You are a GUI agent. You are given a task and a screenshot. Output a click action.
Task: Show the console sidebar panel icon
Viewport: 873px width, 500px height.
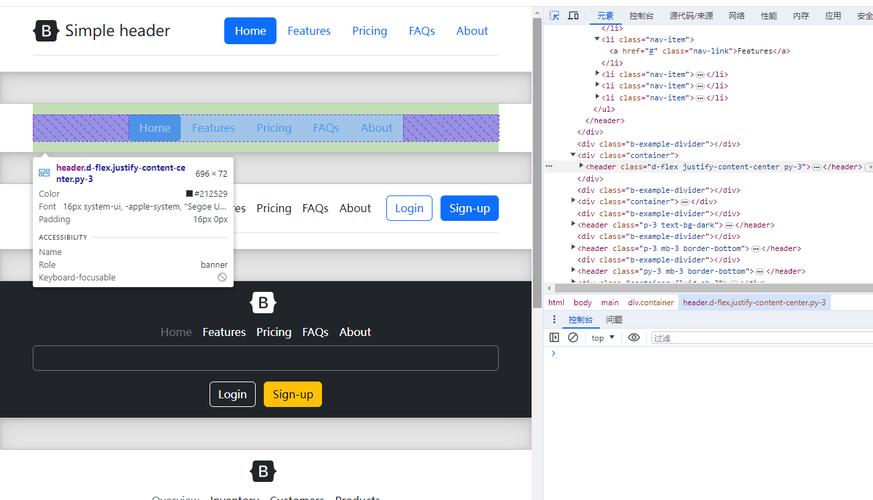coord(554,337)
